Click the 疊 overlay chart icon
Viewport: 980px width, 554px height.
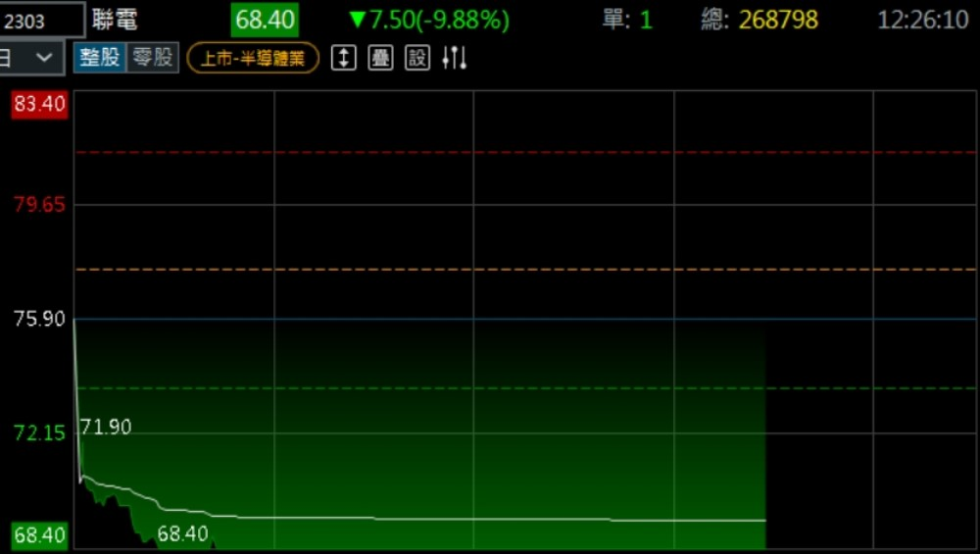(x=380, y=58)
